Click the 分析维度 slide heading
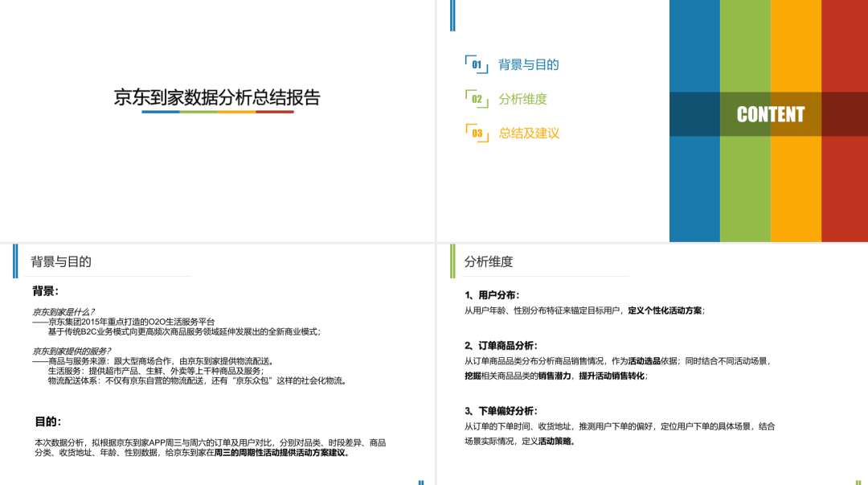Screen dimensions: 868x485 tap(489, 261)
